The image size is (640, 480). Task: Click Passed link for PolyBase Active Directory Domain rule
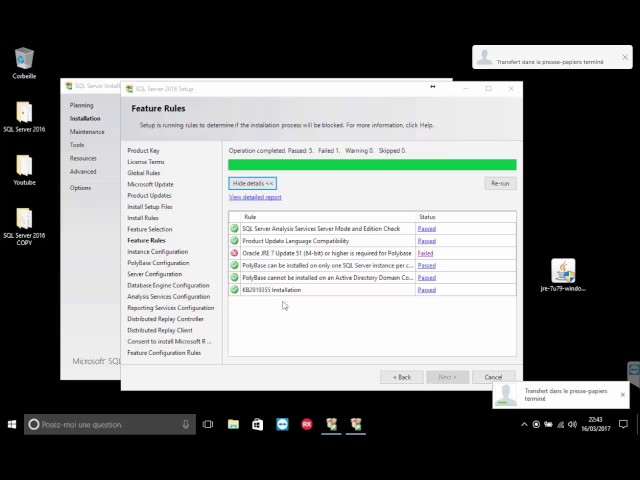tap(427, 278)
